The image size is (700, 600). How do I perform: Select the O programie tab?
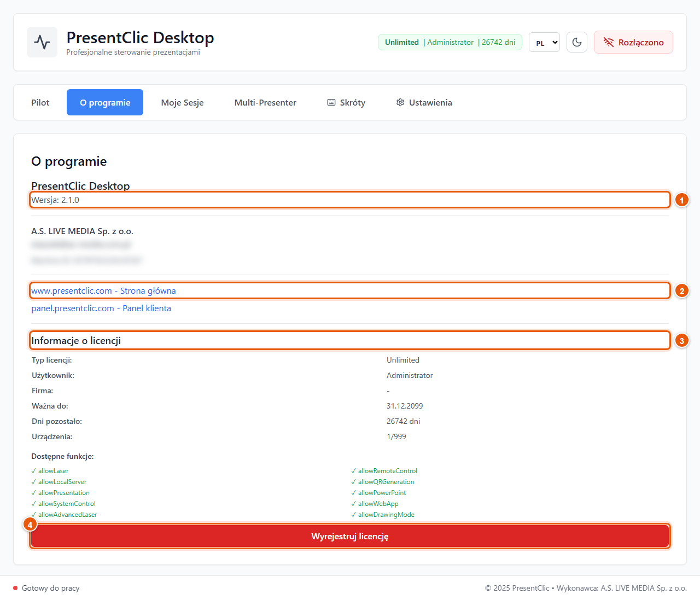point(105,102)
